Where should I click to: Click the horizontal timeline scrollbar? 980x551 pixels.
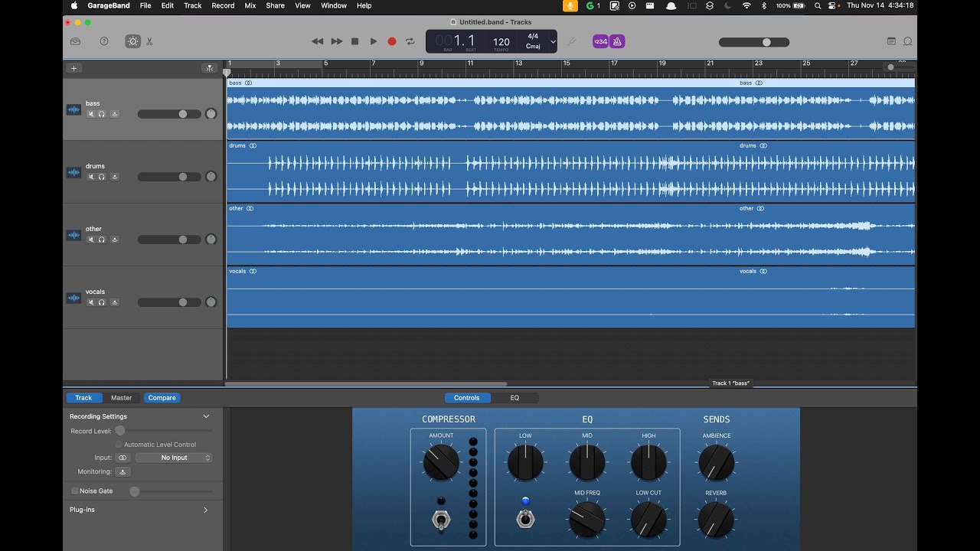(366, 384)
